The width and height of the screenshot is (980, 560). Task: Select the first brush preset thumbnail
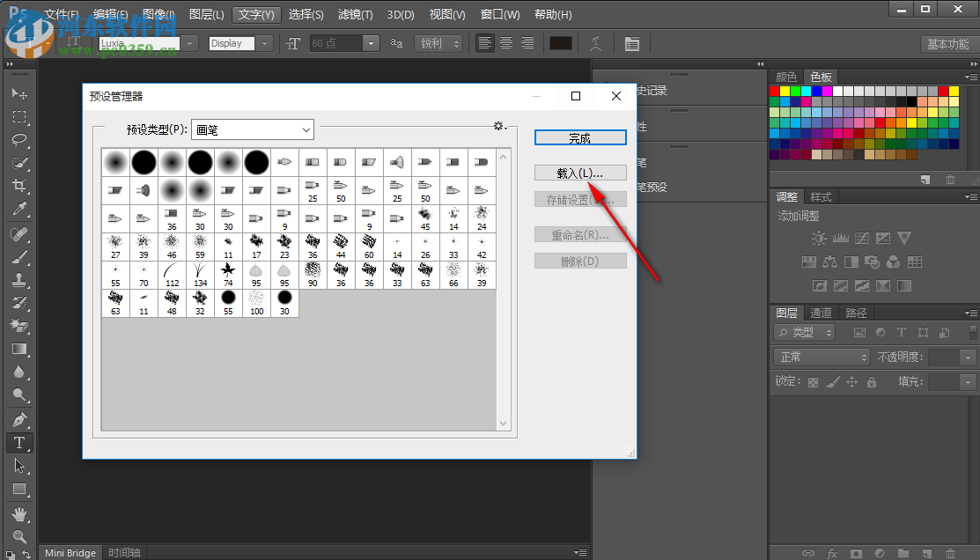116,162
